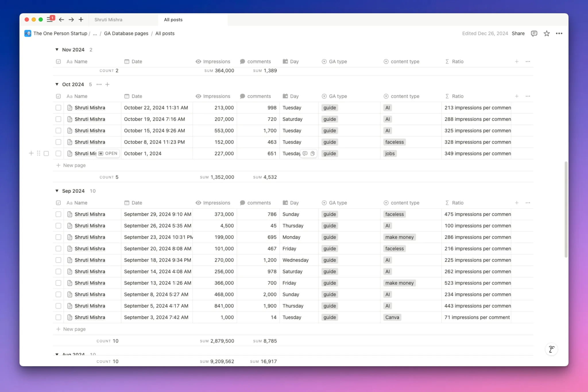Open the page comments icon in top bar
Viewport: 588px width, 392px height.
[534, 34]
